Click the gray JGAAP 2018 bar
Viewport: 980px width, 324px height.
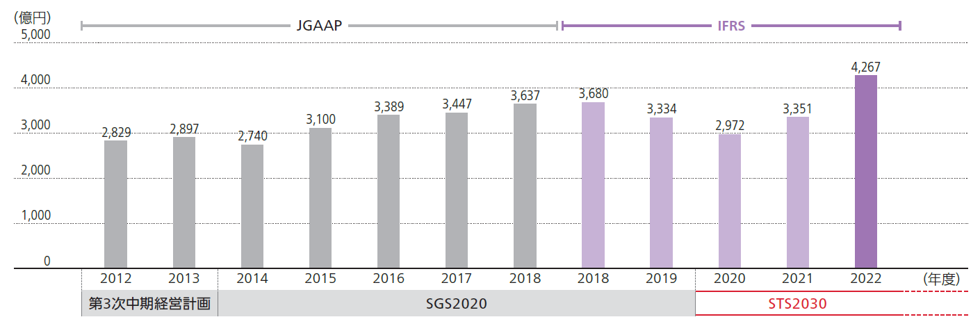525,186
